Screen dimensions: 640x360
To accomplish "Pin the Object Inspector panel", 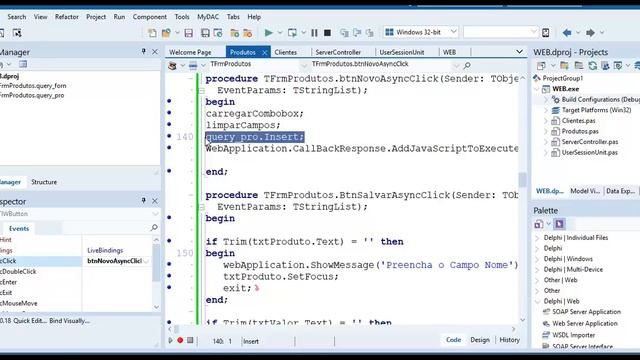I will (143, 200).
